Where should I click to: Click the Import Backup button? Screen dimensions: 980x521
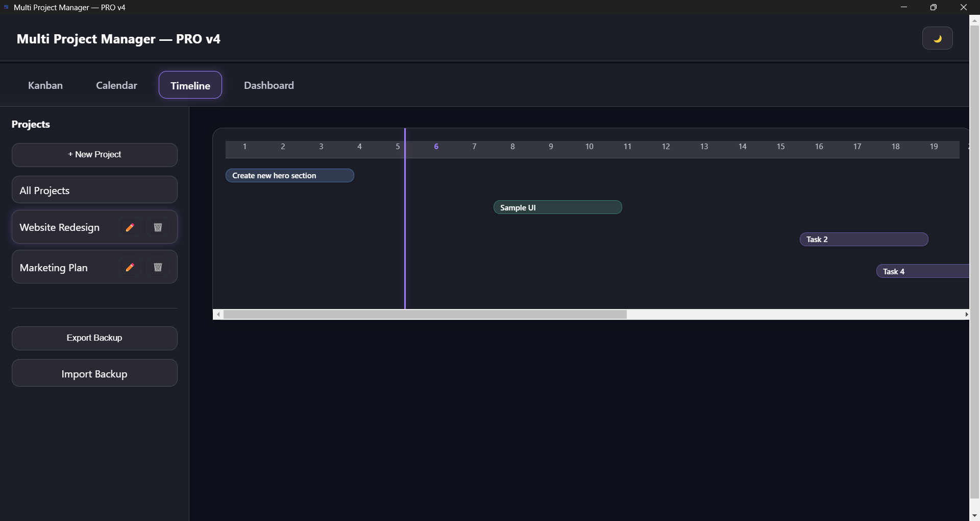94,373
